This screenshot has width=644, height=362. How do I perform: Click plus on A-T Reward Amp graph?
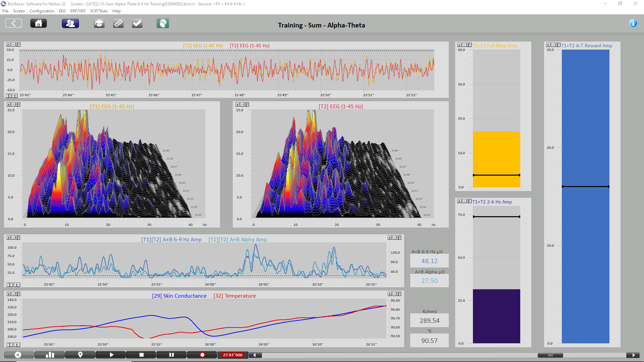[548, 45]
